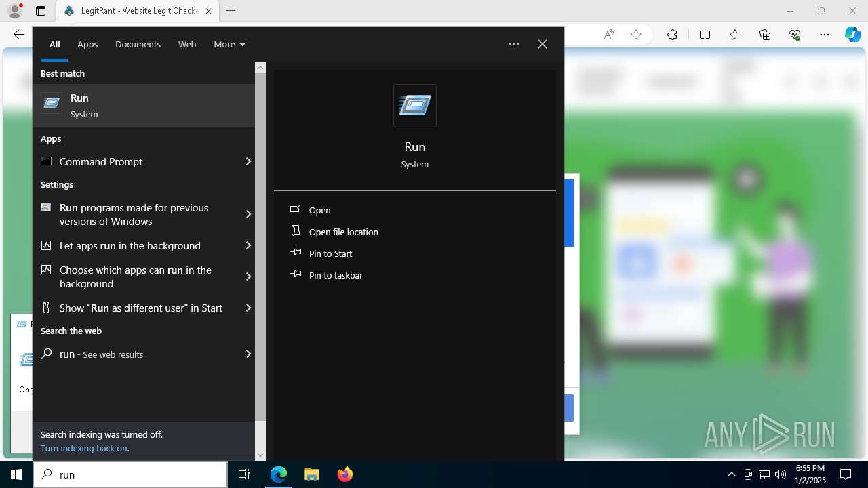Click the results list scrollbar up arrow
The width and height of the screenshot is (868, 488).
click(260, 68)
